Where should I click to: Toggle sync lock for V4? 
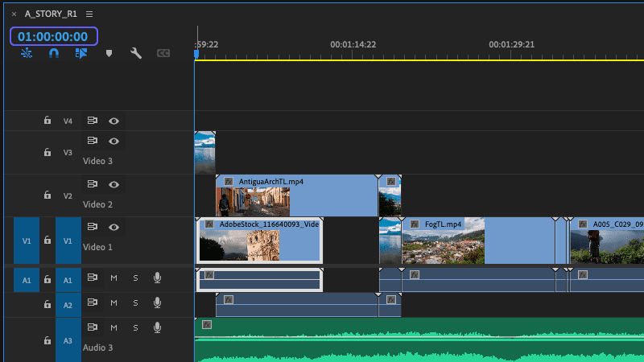(93, 120)
